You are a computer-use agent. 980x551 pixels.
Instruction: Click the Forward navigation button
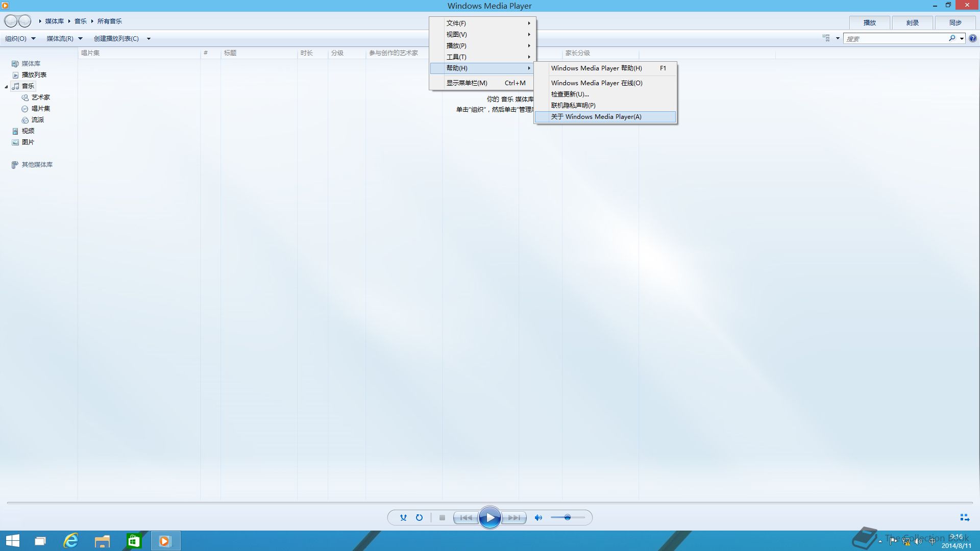24,21
